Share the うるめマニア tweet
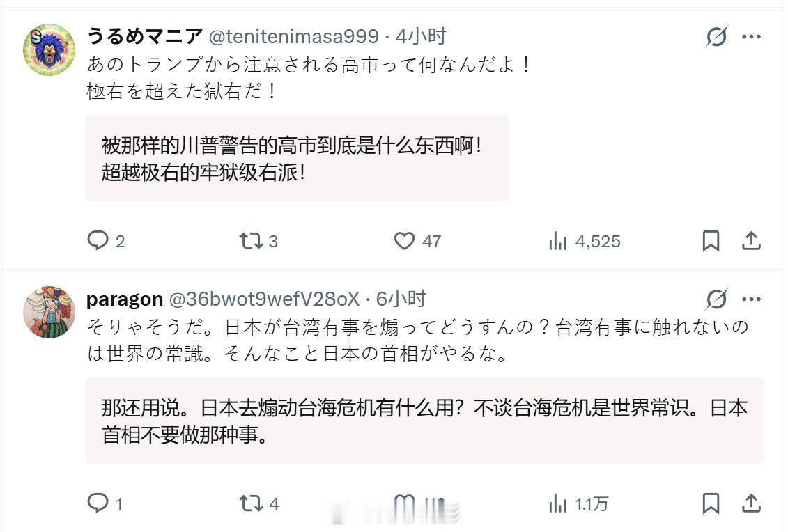The image size is (788, 532). 751,241
